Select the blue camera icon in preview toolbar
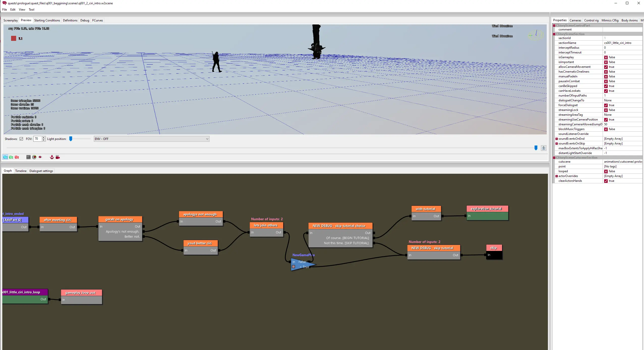The height and width of the screenshot is (350, 644). [5, 157]
